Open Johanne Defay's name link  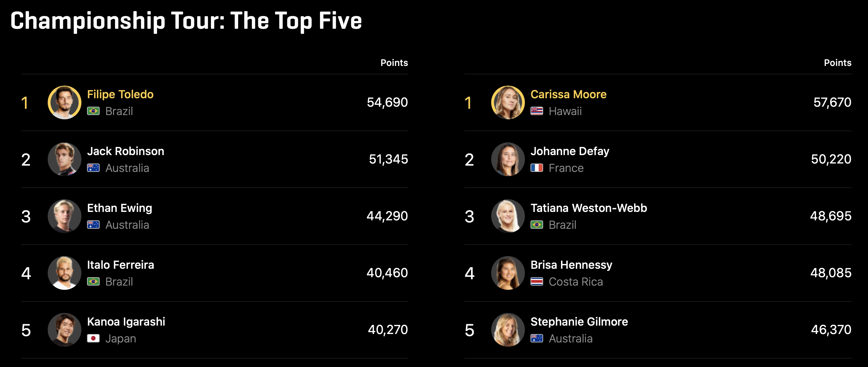click(x=570, y=151)
